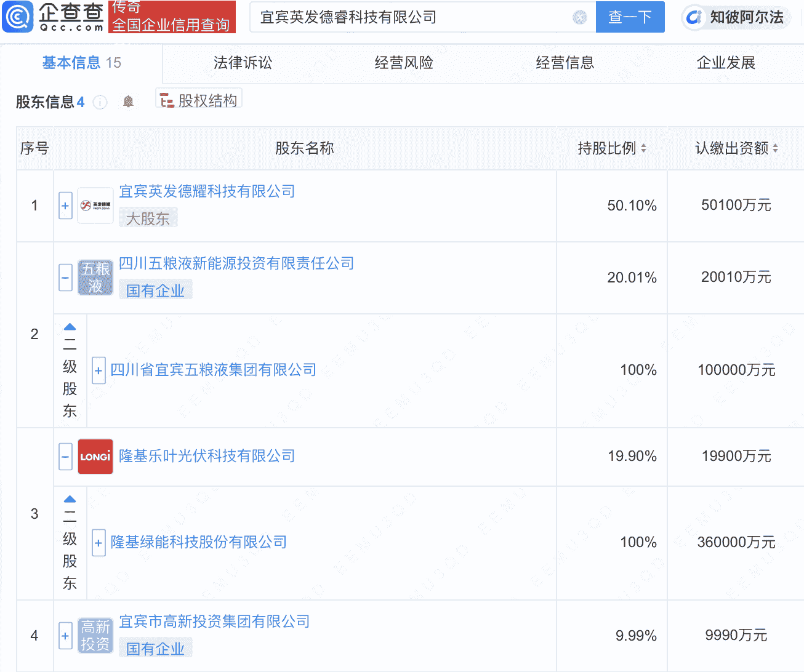Switch to 经营风险 tab
This screenshot has width=804, height=672.
tap(404, 63)
